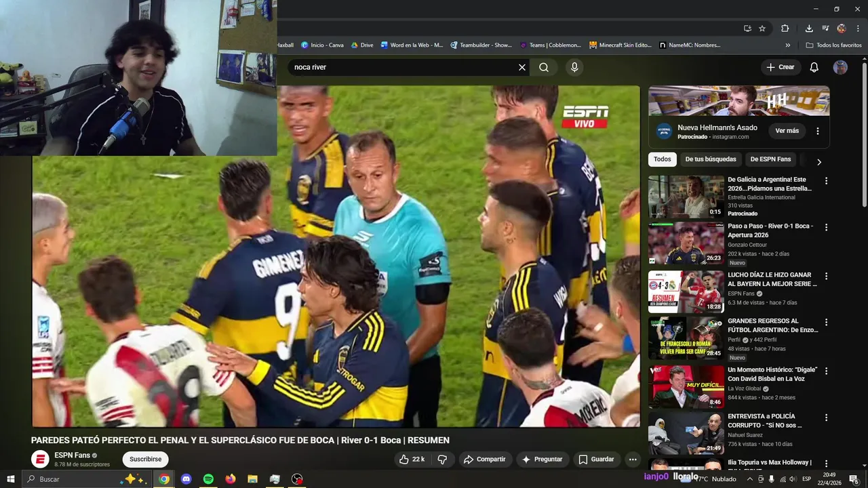This screenshot has width=868, height=488.
Task: Click the install app icon in address bar
Action: click(x=747, y=28)
